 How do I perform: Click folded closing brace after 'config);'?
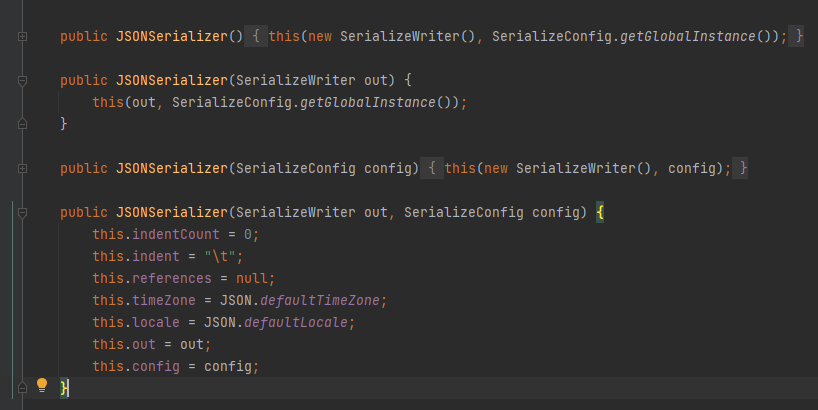click(742, 168)
